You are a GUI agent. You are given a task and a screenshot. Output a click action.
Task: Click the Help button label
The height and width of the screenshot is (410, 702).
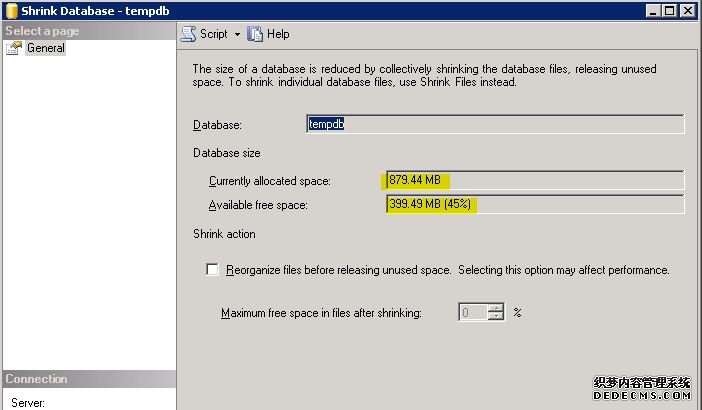point(278,34)
